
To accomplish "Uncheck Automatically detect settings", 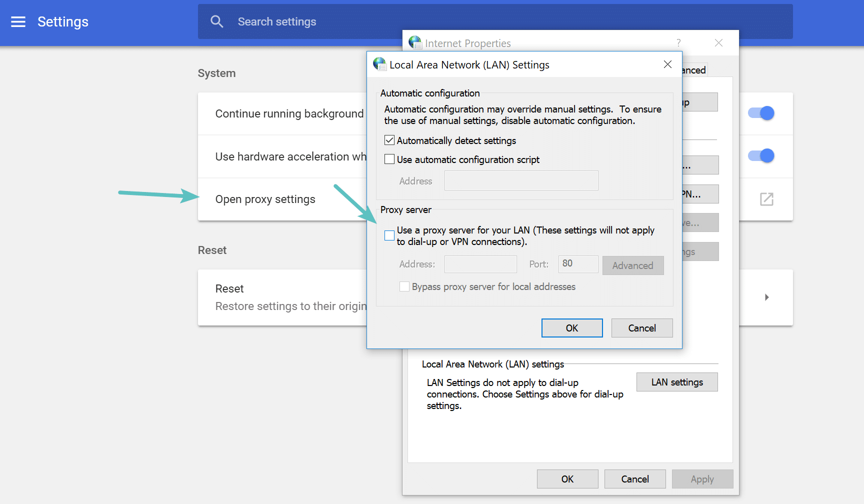I will pos(389,140).
